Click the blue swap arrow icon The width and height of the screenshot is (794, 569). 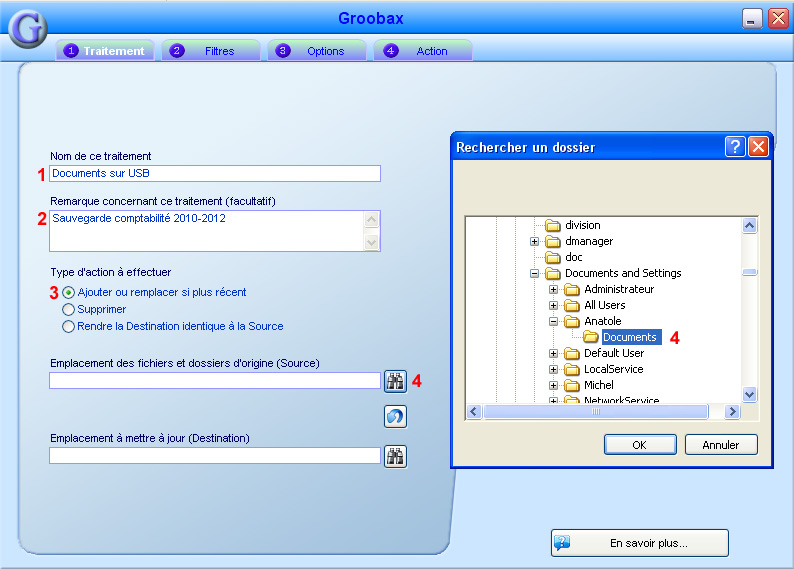click(x=395, y=417)
